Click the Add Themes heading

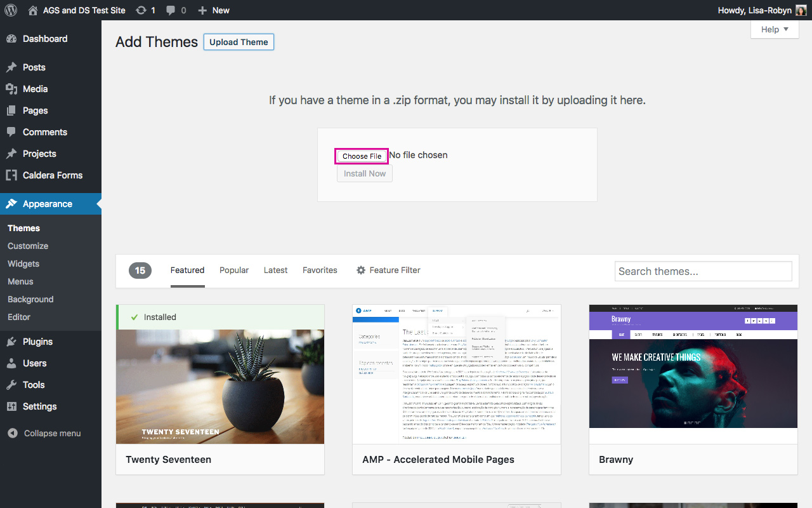coord(157,42)
